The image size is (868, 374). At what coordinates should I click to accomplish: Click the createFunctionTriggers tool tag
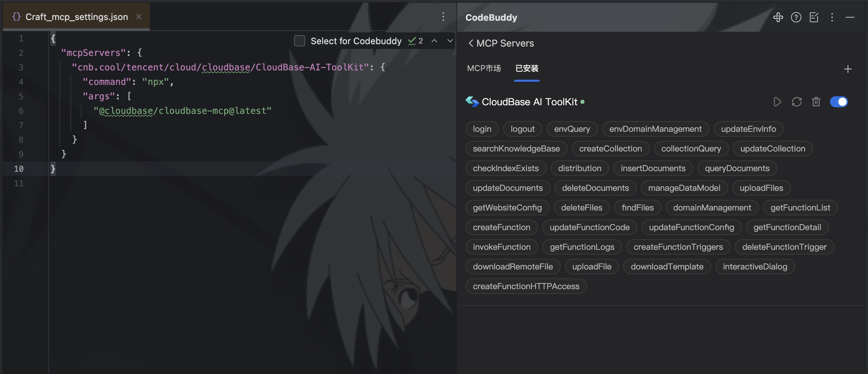[x=678, y=247]
